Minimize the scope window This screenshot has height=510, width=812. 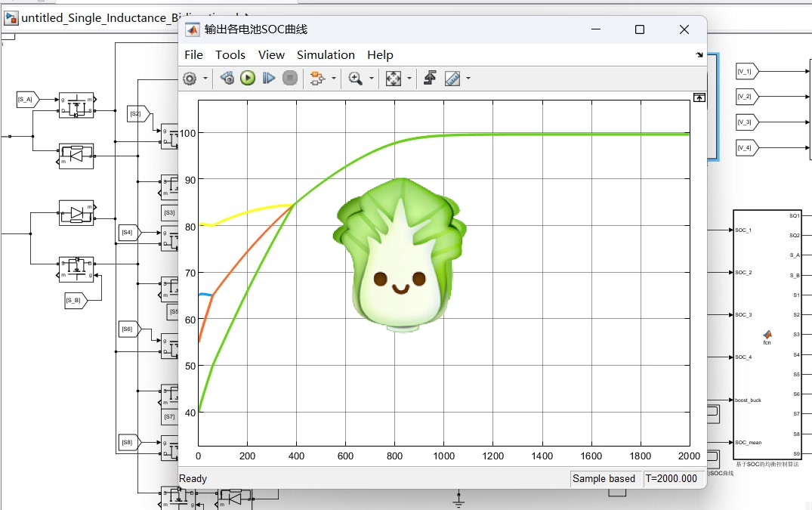[596, 29]
